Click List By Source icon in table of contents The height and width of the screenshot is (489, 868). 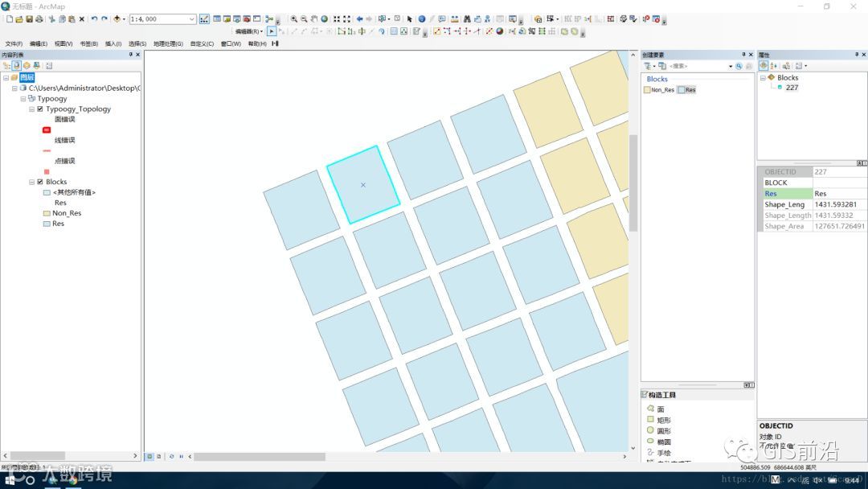[x=17, y=65]
